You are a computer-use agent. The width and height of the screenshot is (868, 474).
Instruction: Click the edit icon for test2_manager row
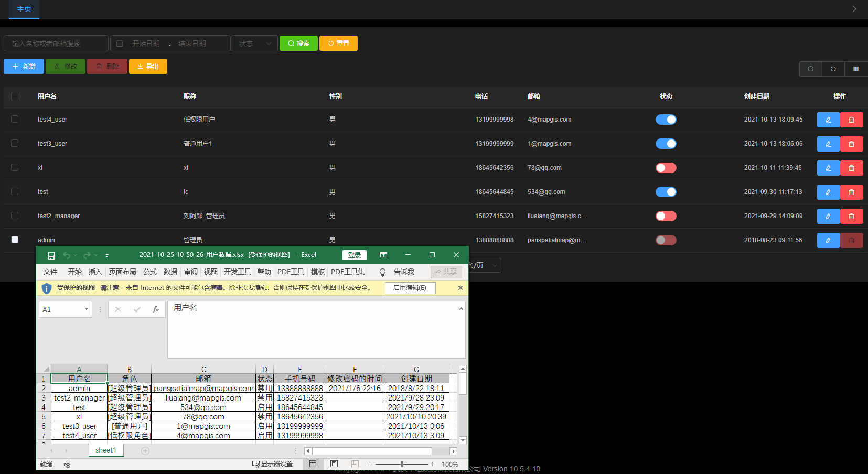828,216
